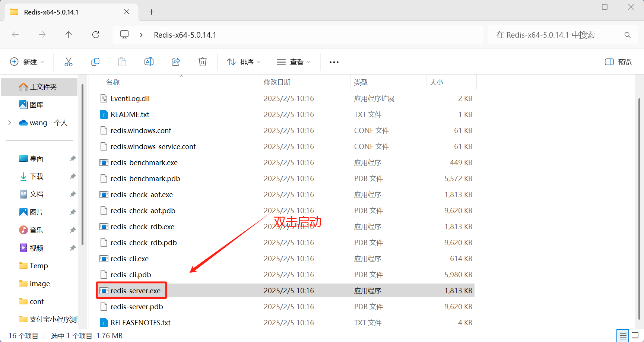Click the Rename icon in toolbar
The width and height of the screenshot is (644, 342).
point(149,62)
